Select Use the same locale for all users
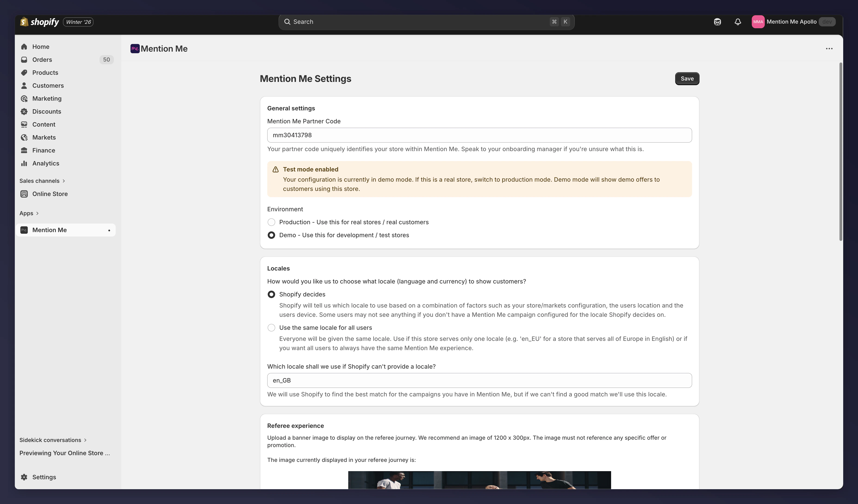858x504 pixels. click(x=271, y=328)
